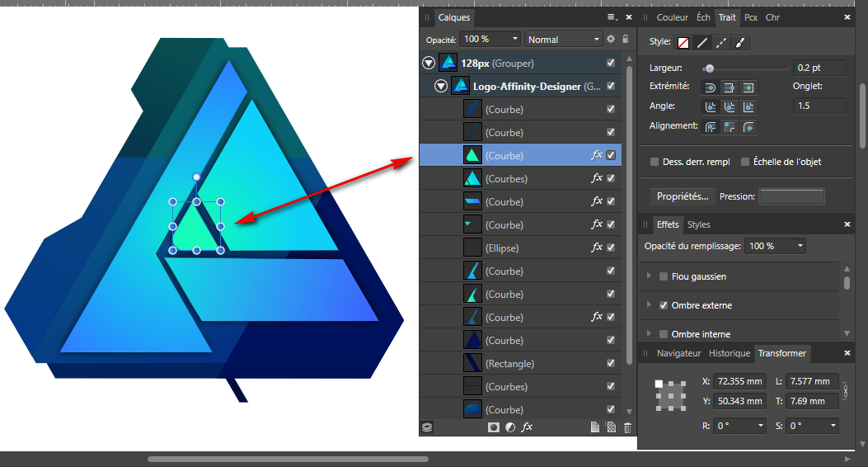Viewport: 868px width, 467px height.
Task: Delete the selected layer with trash icon
Action: pos(627,427)
